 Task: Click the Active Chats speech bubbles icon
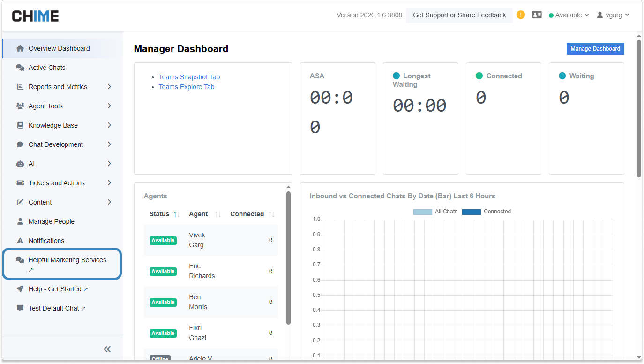pos(20,68)
